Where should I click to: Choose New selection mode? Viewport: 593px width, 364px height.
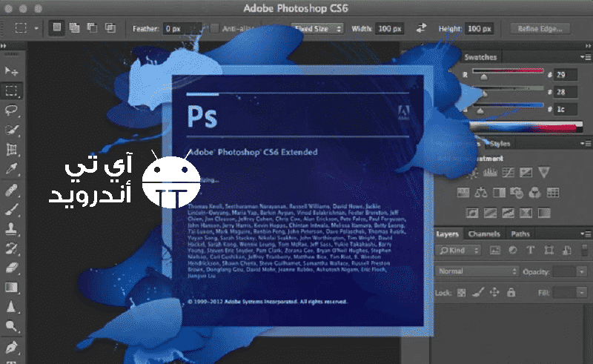(57, 27)
